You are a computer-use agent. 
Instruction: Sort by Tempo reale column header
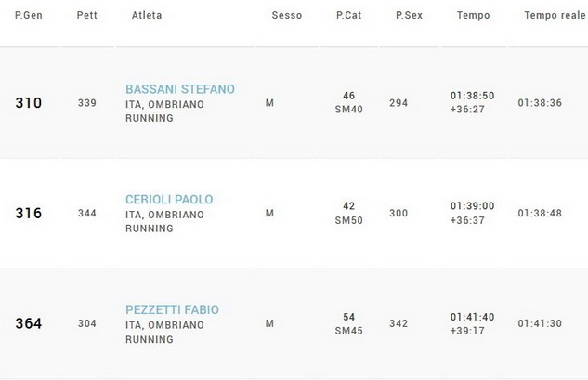tap(554, 15)
